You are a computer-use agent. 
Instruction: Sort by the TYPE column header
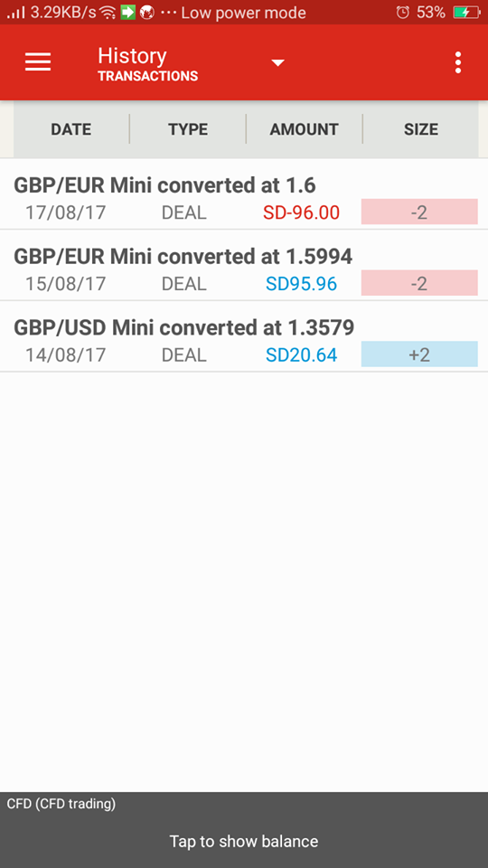coord(188,129)
